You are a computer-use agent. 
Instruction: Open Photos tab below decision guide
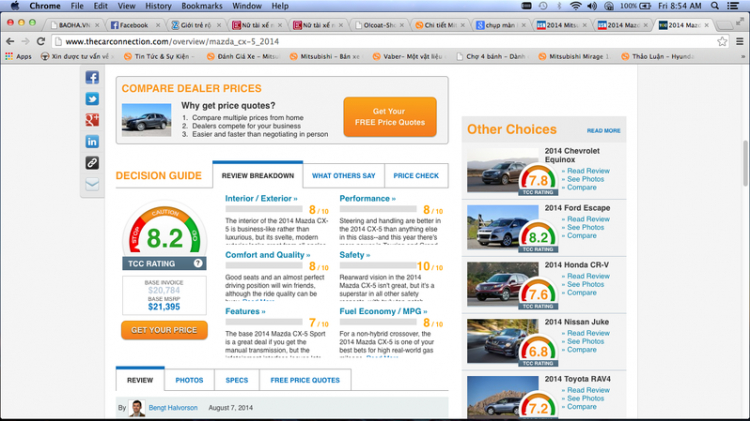tap(189, 380)
